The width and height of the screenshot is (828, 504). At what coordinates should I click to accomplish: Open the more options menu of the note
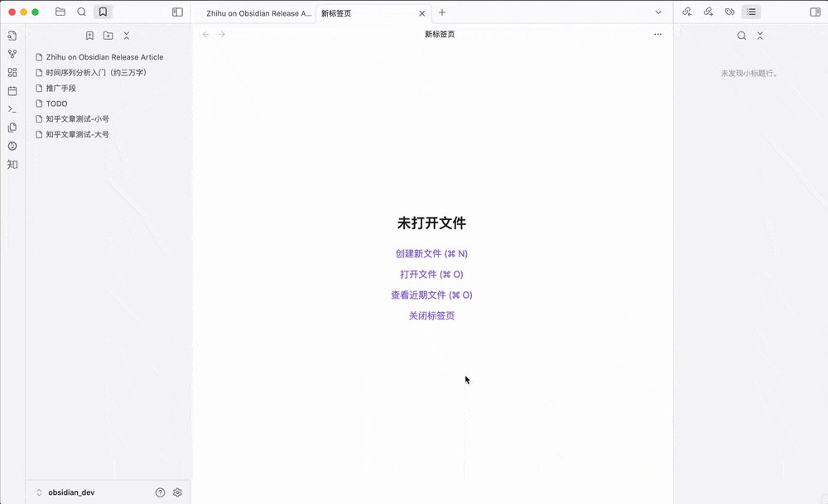658,34
